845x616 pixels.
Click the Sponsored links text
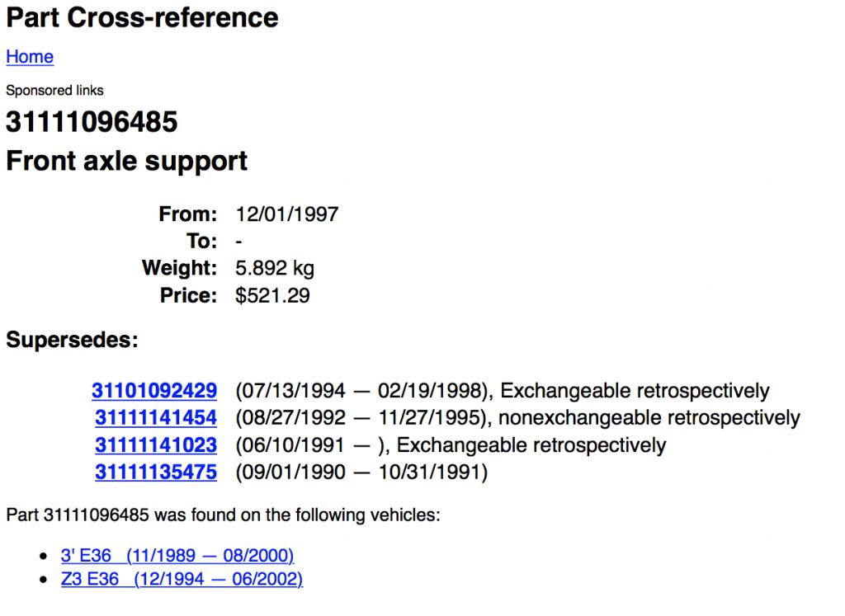pyautogui.click(x=54, y=91)
